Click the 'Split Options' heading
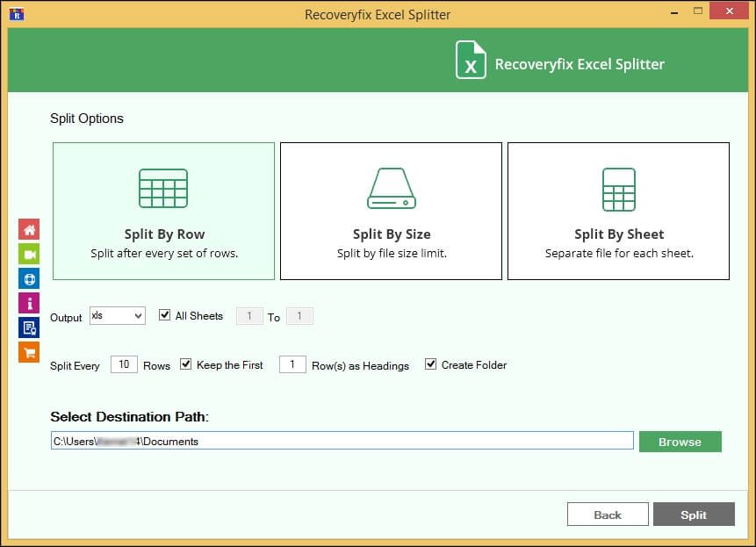This screenshot has height=547, width=756. click(87, 119)
